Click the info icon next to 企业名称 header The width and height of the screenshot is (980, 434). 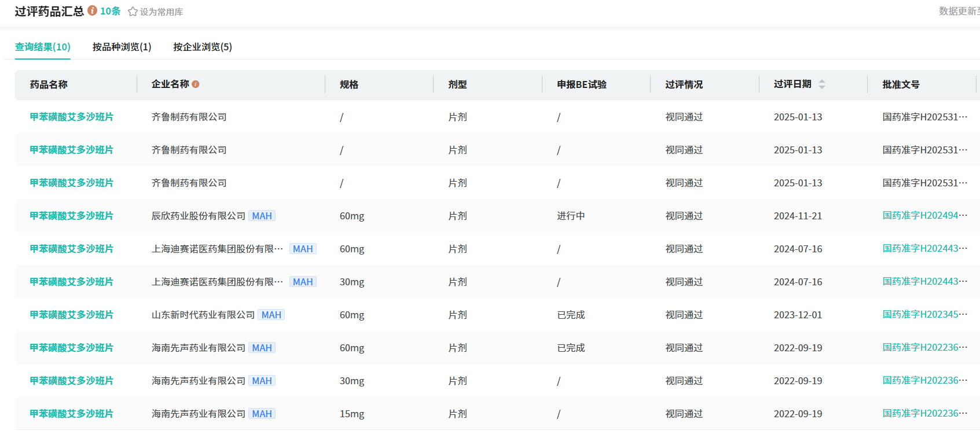click(196, 84)
